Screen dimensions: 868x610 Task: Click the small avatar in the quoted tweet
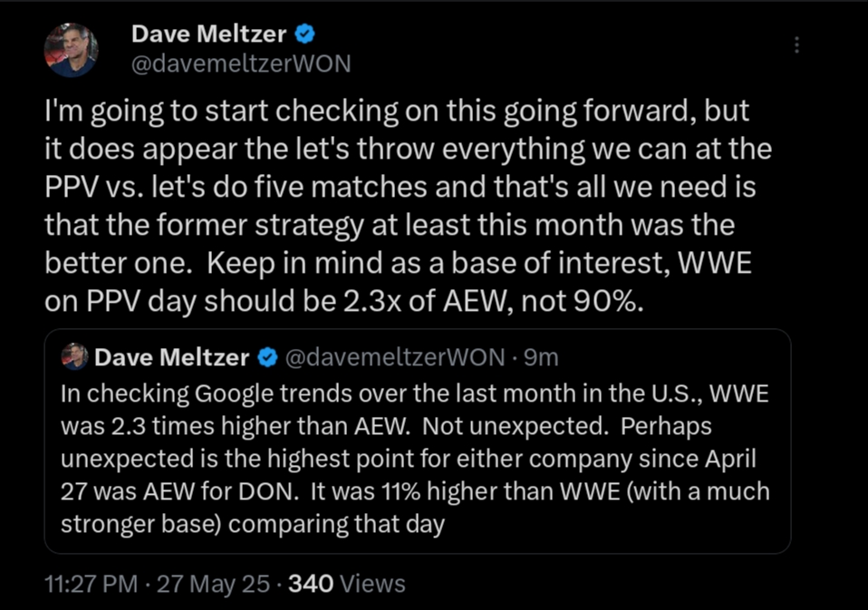[74, 357]
